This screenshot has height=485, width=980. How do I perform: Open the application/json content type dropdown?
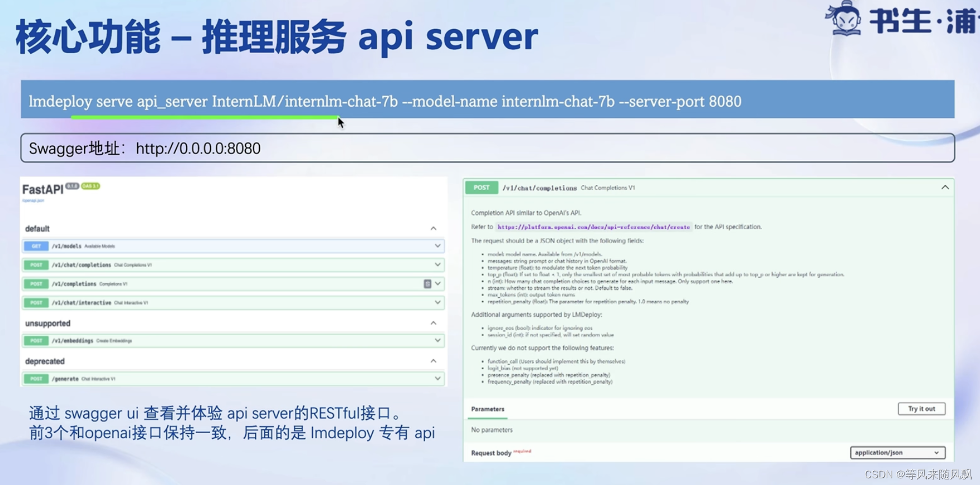pyautogui.click(x=897, y=453)
